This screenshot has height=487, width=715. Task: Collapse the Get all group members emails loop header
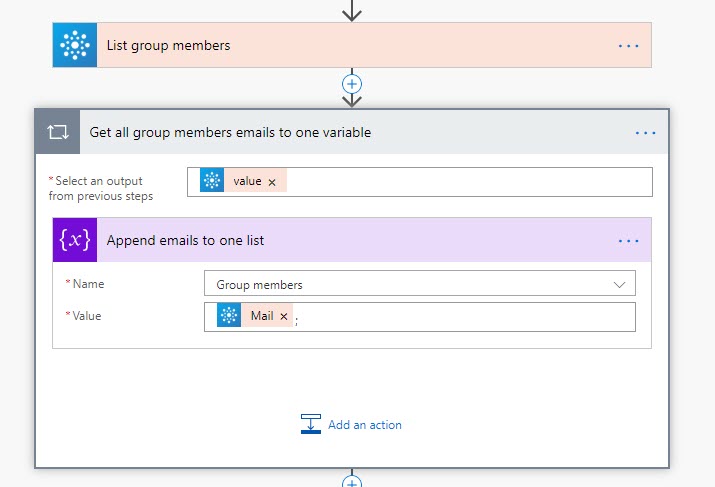350,132
